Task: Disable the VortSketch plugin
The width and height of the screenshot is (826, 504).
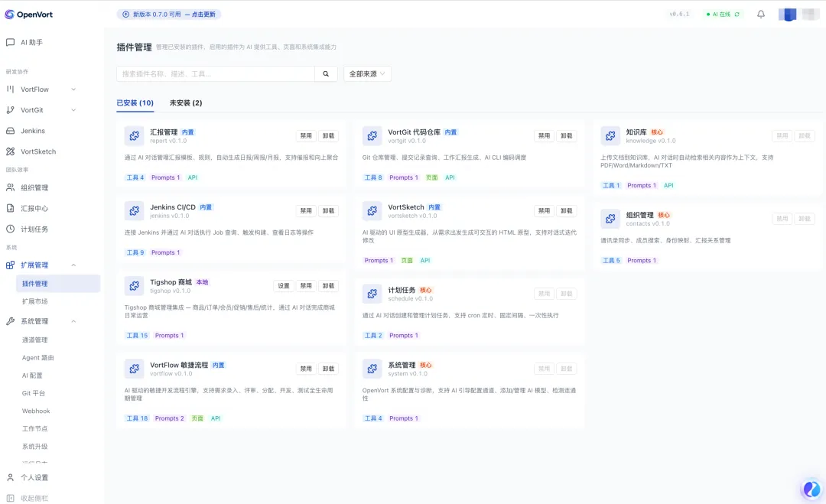Action: [x=544, y=210]
